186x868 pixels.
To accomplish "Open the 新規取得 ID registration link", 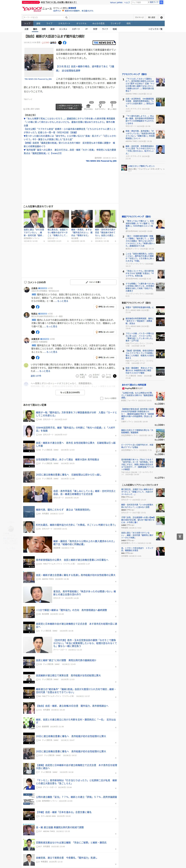I will coord(72,8).
